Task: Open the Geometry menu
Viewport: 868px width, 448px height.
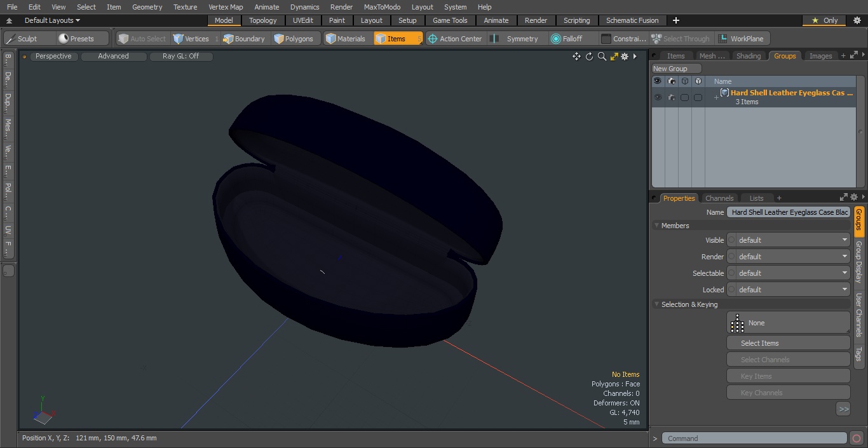Action: pyautogui.click(x=147, y=7)
